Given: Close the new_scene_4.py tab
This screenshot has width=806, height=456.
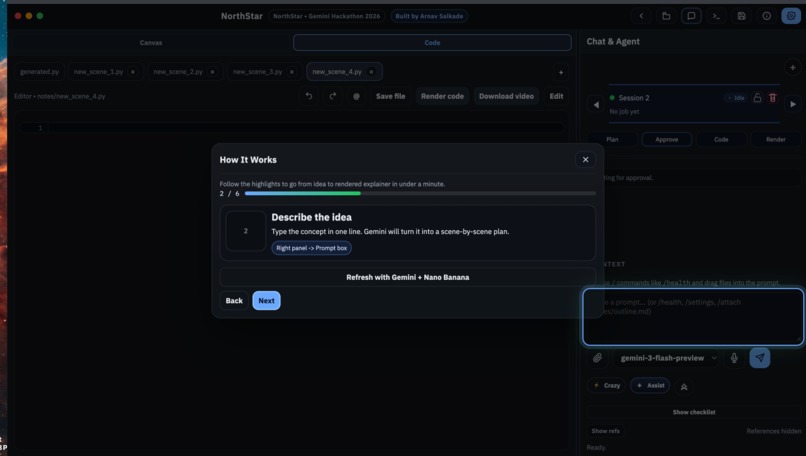Looking at the screenshot, I should pos(372,72).
